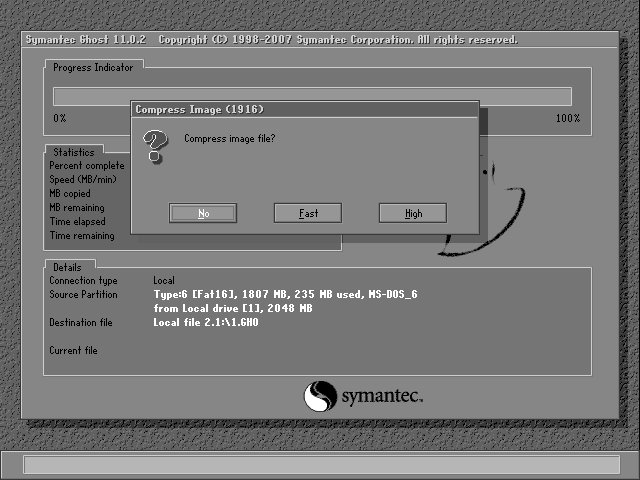Click the MB copied label
Image resolution: width=640 pixels, height=480 pixels.
pyautogui.click(x=70, y=193)
